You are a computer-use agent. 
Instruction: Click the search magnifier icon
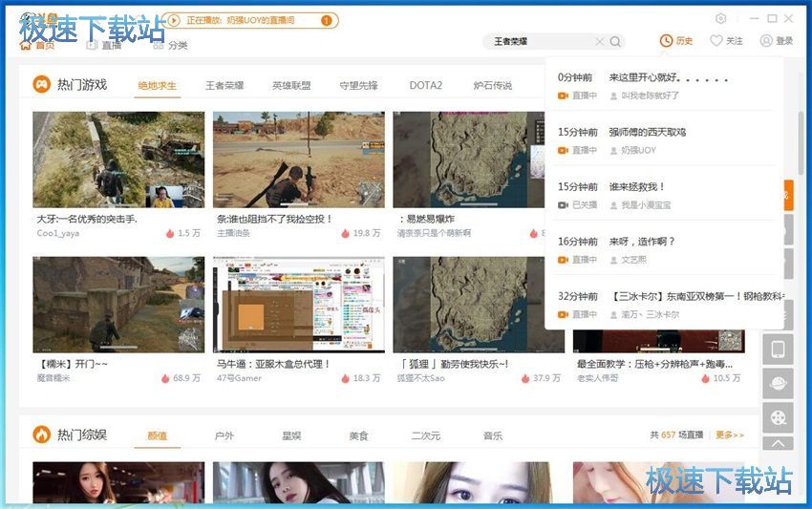point(615,41)
